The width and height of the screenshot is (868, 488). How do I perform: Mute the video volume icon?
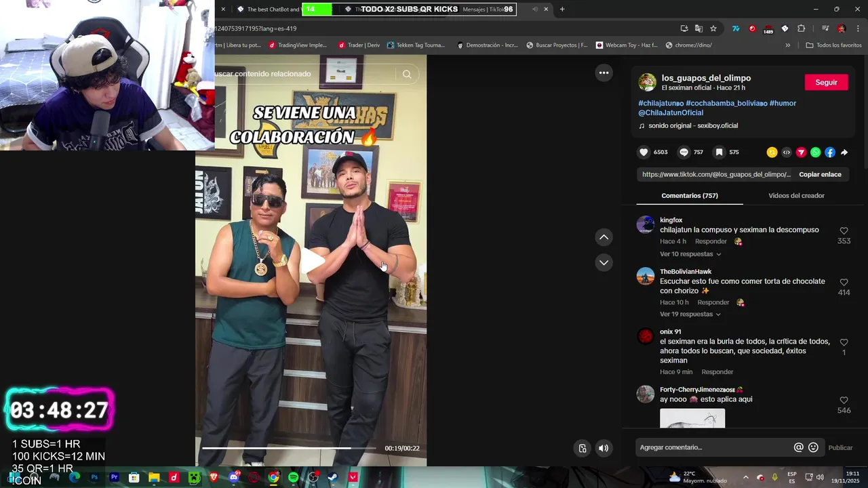(x=604, y=448)
